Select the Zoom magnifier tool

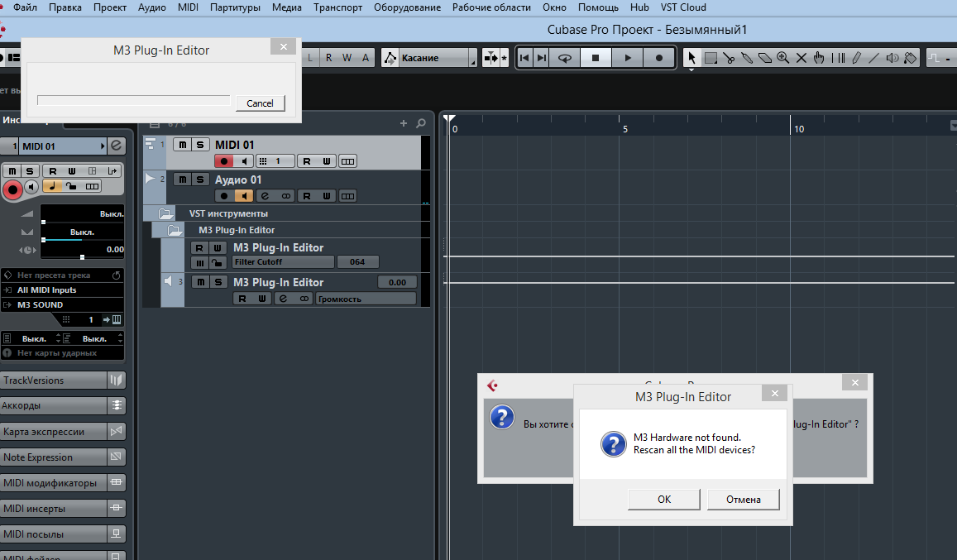tap(783, 58)
